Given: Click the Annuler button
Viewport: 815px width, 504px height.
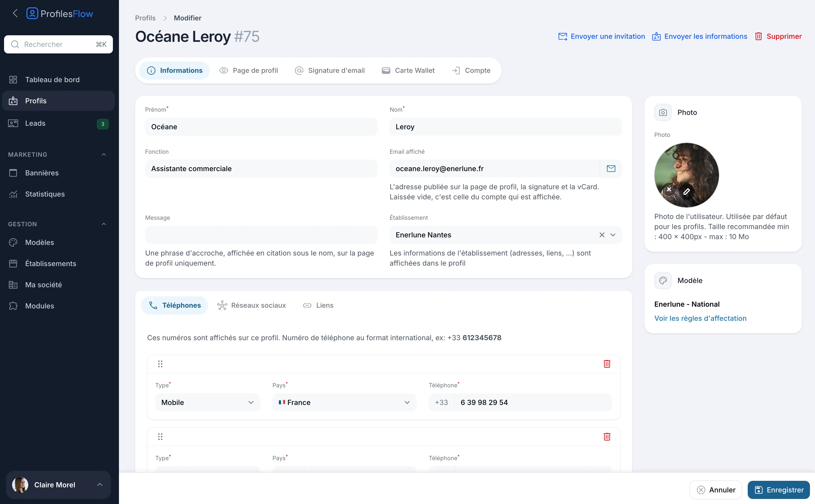Looking at the screenshot, I should tap(716, 490).
